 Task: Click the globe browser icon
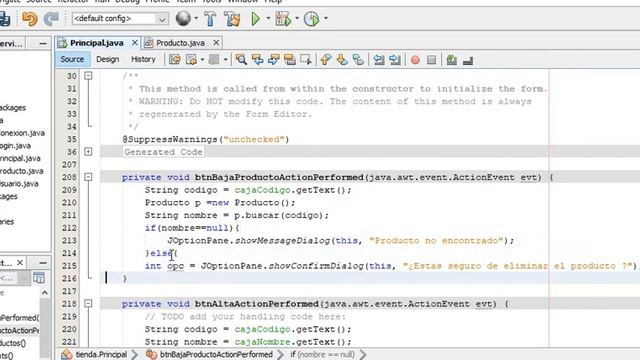click(183, 18)
